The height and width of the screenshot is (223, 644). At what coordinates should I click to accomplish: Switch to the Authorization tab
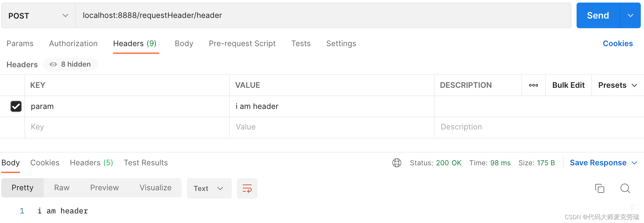click(73, 44)
